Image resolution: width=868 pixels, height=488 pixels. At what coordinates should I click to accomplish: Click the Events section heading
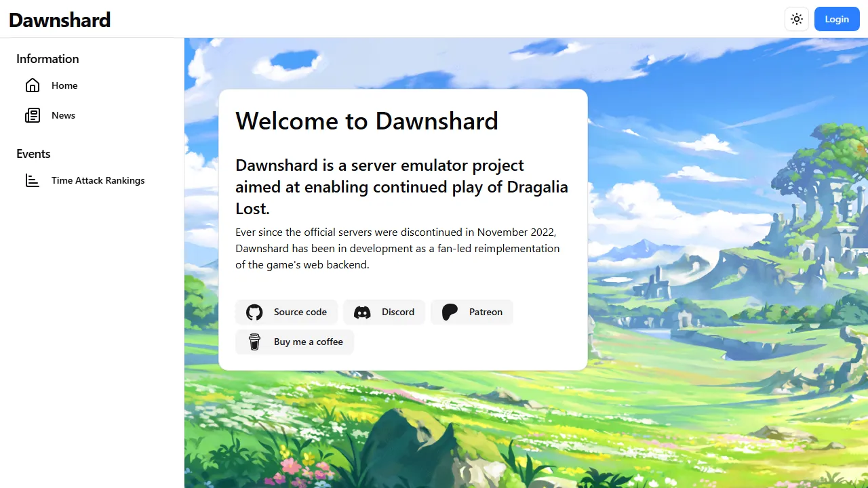tap(33, 154)
